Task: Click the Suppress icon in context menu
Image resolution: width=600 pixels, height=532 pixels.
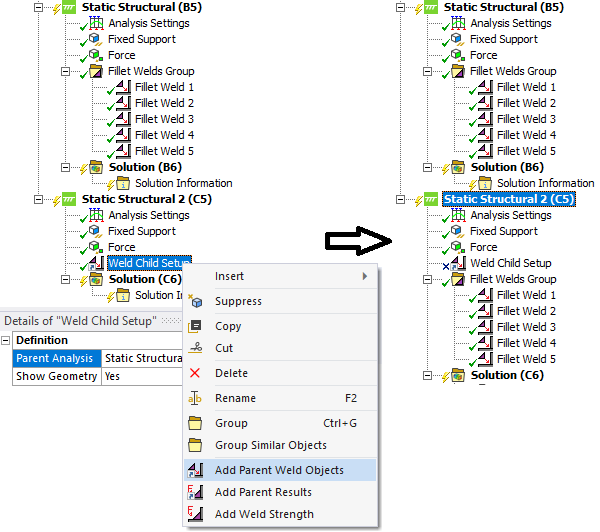Action: 196,301
